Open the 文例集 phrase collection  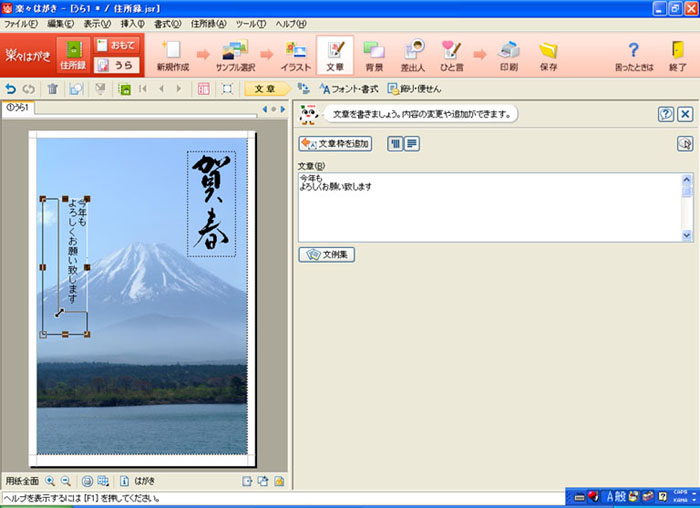327,255
